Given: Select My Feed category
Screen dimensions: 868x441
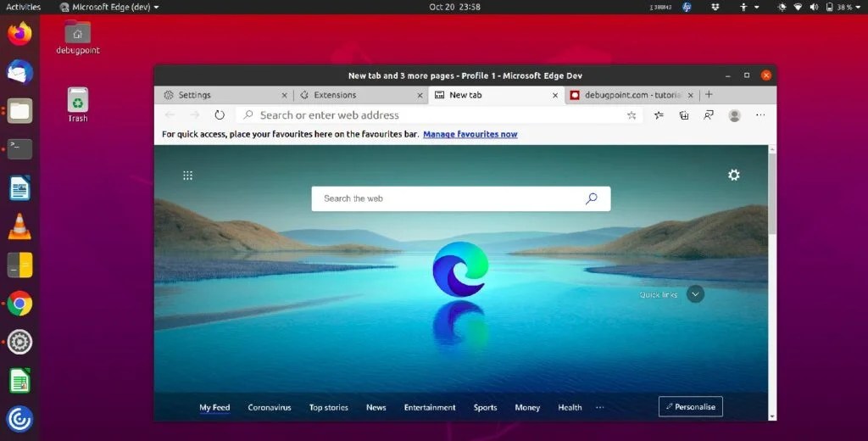Looking at the screenshot, I should coord(214,407).
